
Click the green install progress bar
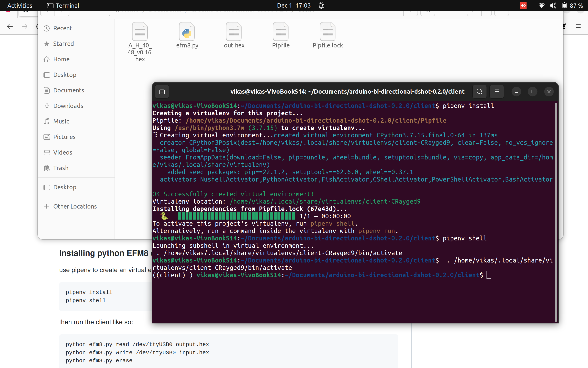(x=237, y=216)
